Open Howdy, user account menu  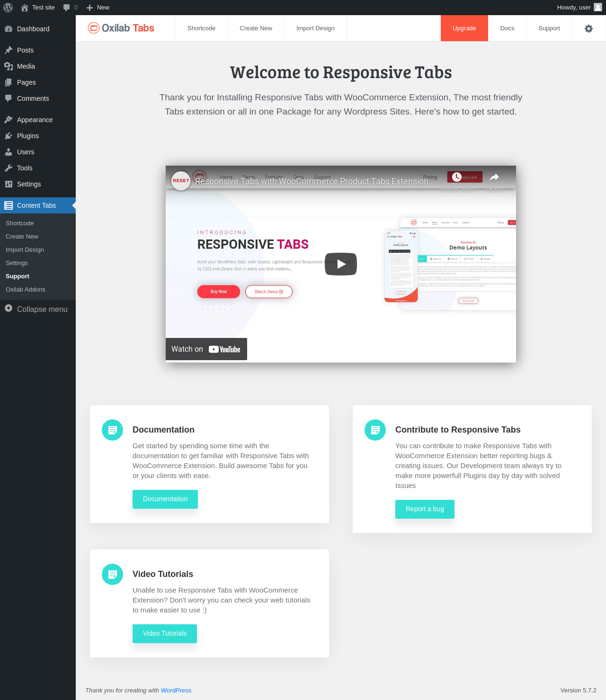579,8
